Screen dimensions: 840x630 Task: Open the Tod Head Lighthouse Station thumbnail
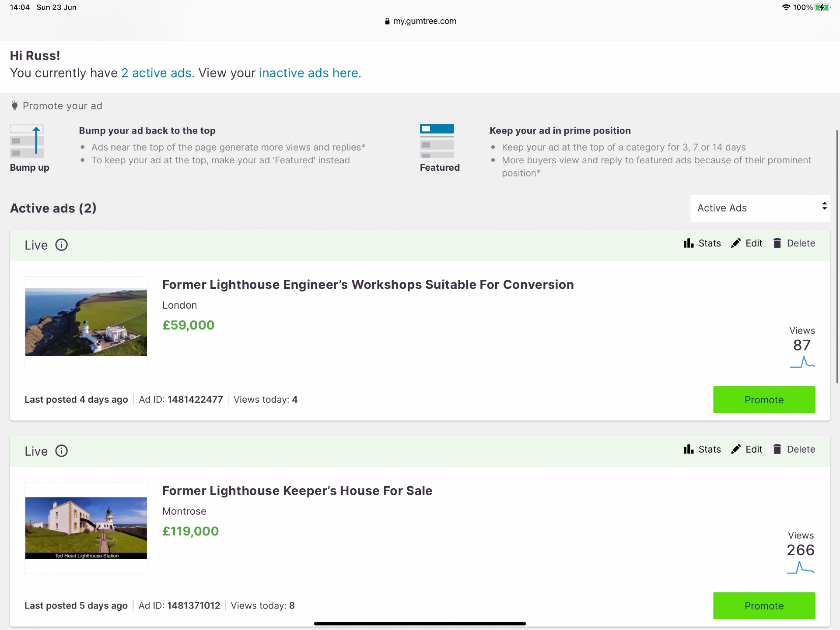(86, 528)
